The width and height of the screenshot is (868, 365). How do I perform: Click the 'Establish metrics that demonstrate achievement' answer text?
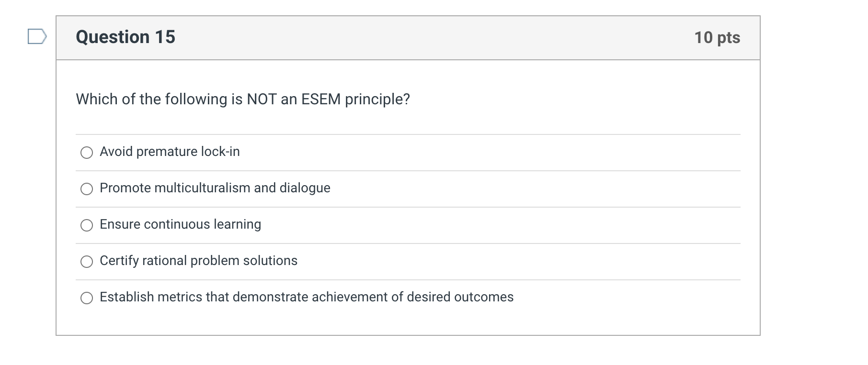(x=307, y=297)
